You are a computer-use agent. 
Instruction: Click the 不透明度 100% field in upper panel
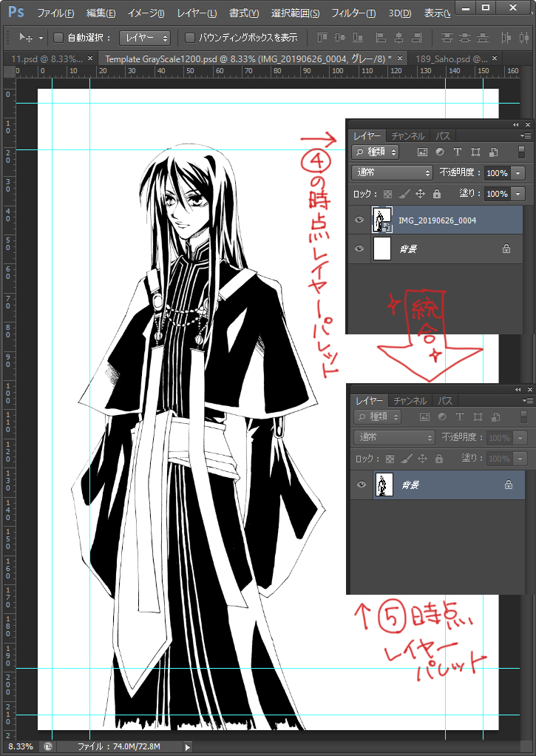click(x=497, y=172)
